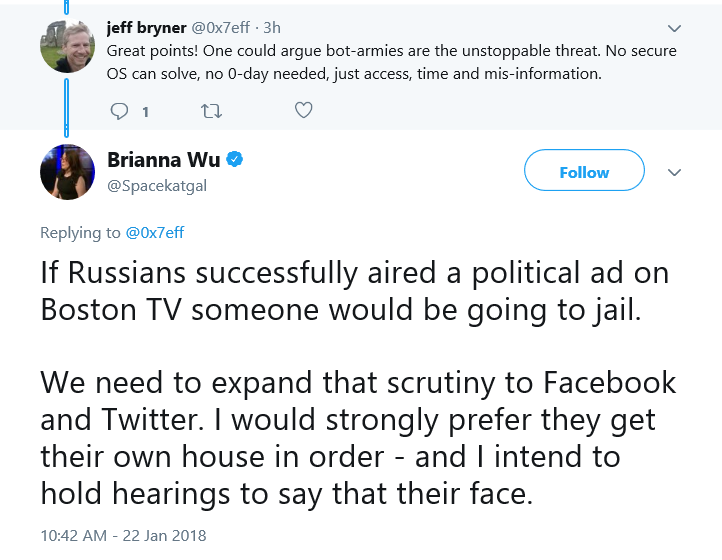Open the Brianna Wu display name

[x=163, y=160]
